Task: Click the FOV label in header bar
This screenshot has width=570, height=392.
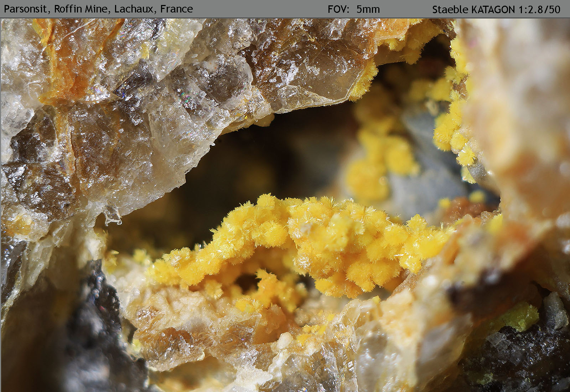Action: point(338,9)
